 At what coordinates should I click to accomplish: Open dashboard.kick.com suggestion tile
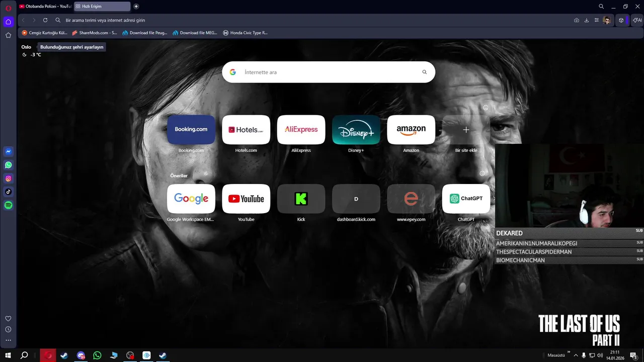356,199
